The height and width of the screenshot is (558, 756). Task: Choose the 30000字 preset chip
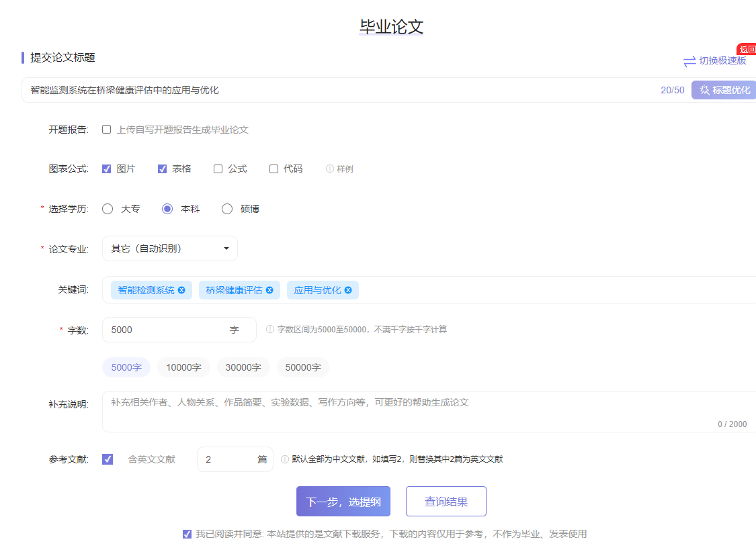pos(243,367)
